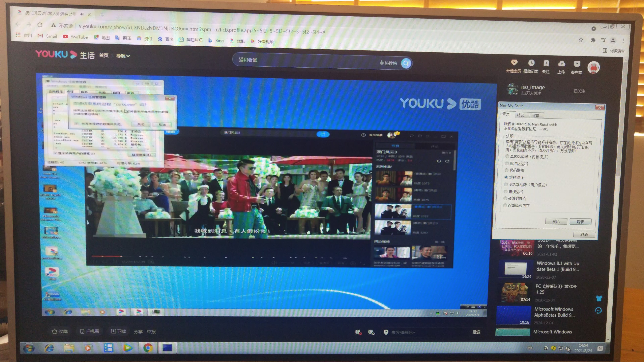644x362 pixels.
Task: Open the Gmail bookmark
Action: (x=47, y=36)
